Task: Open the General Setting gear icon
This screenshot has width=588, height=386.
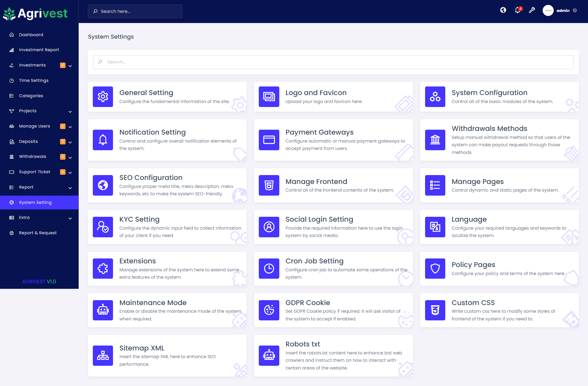Action: point(103,97)
